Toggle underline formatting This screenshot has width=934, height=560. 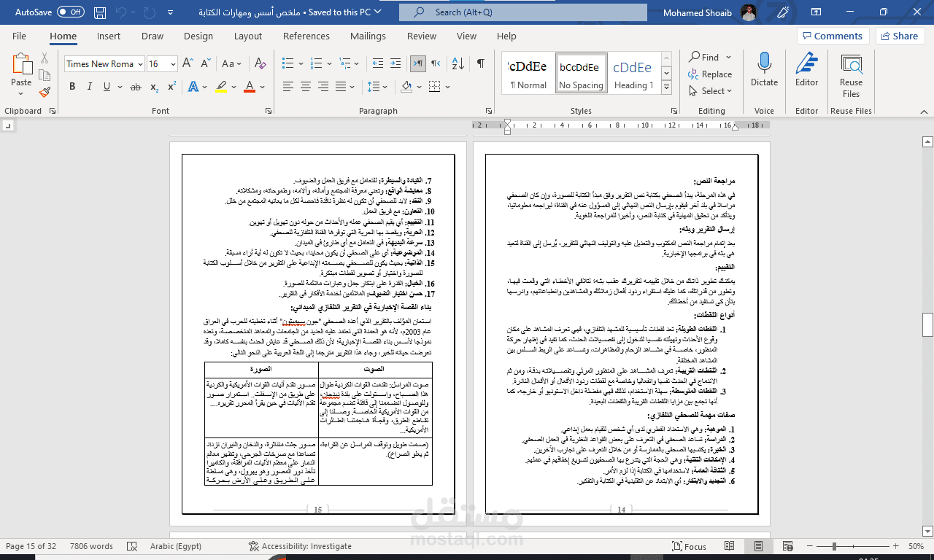(107, 86)
